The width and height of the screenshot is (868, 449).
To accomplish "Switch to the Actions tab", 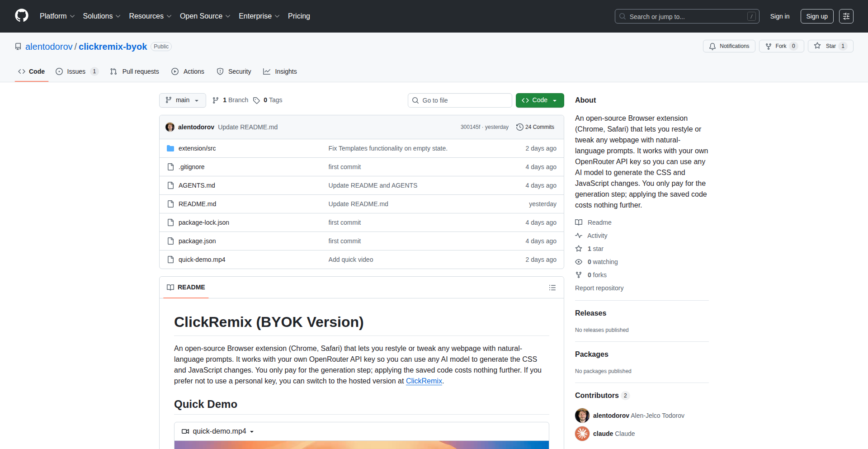I will (188, 71).
